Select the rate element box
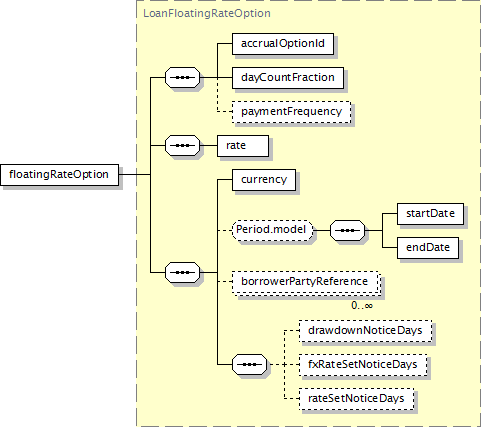Screen dimensions: 481x427 tap(243, 146)
